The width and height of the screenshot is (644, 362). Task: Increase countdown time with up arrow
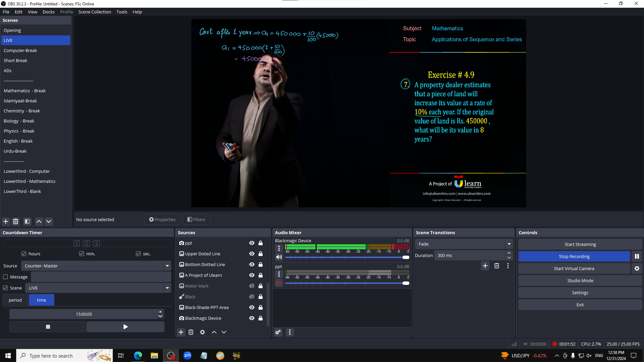[160, 312]
